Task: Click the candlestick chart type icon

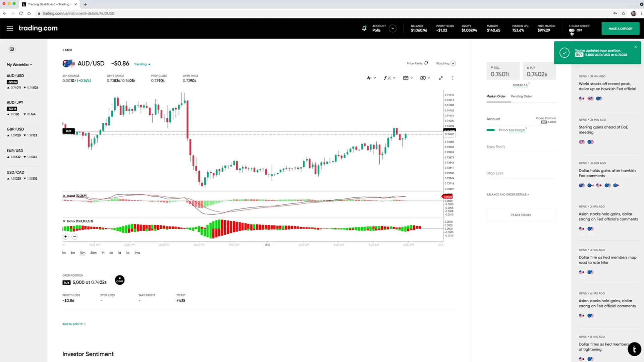Action: [369, 78]
